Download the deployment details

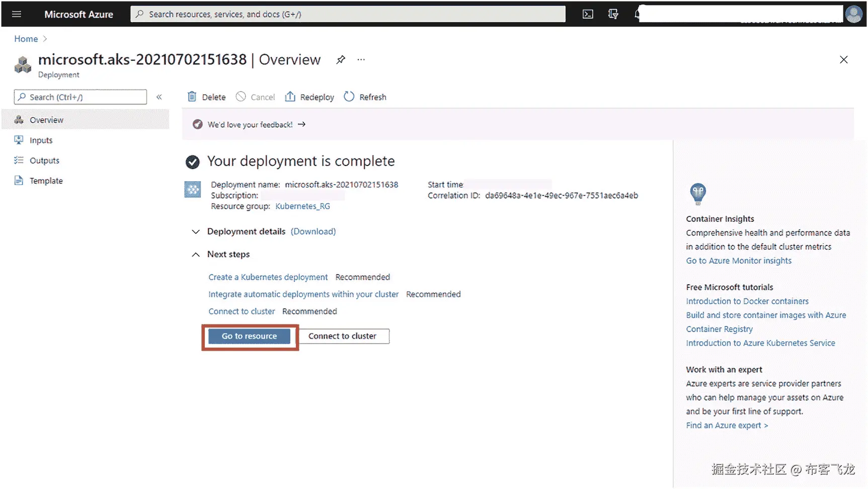(313, 231)
